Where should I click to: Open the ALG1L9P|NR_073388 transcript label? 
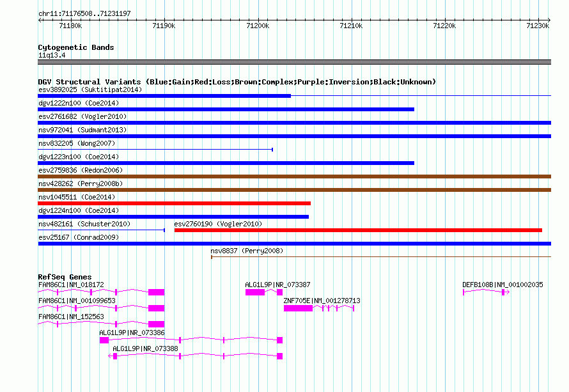(x=145, y=349)
